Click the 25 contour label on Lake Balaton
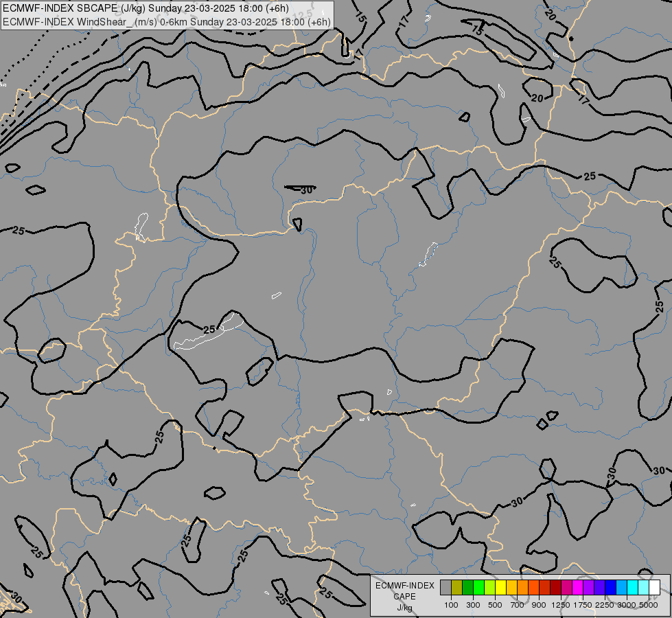 click(x=209, y=330)
